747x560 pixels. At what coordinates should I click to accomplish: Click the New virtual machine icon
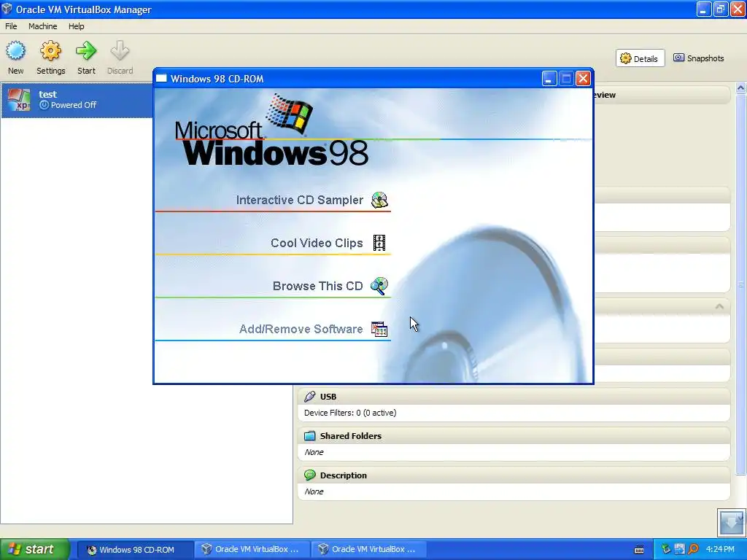16,51
